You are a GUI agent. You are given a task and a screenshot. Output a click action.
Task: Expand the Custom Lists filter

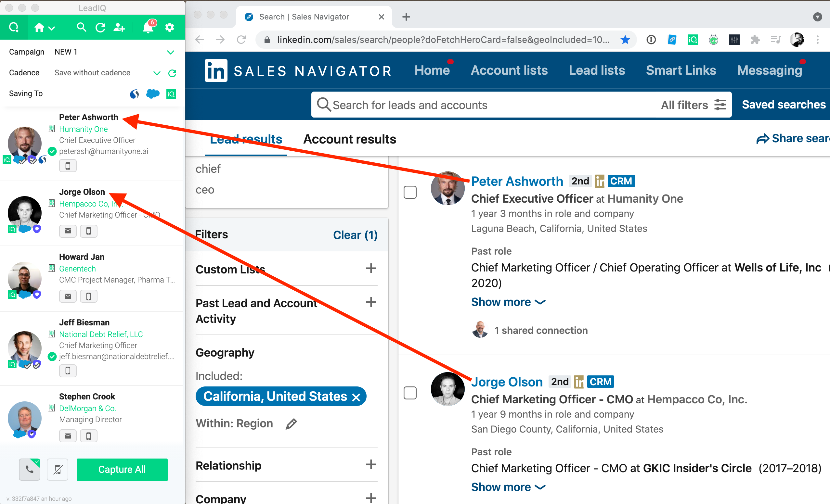[370, 269]
